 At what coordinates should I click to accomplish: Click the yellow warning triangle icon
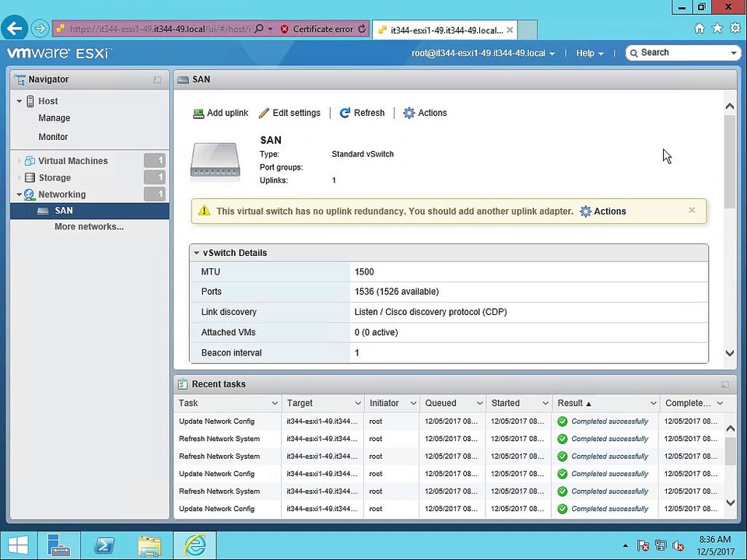(204, 211)
